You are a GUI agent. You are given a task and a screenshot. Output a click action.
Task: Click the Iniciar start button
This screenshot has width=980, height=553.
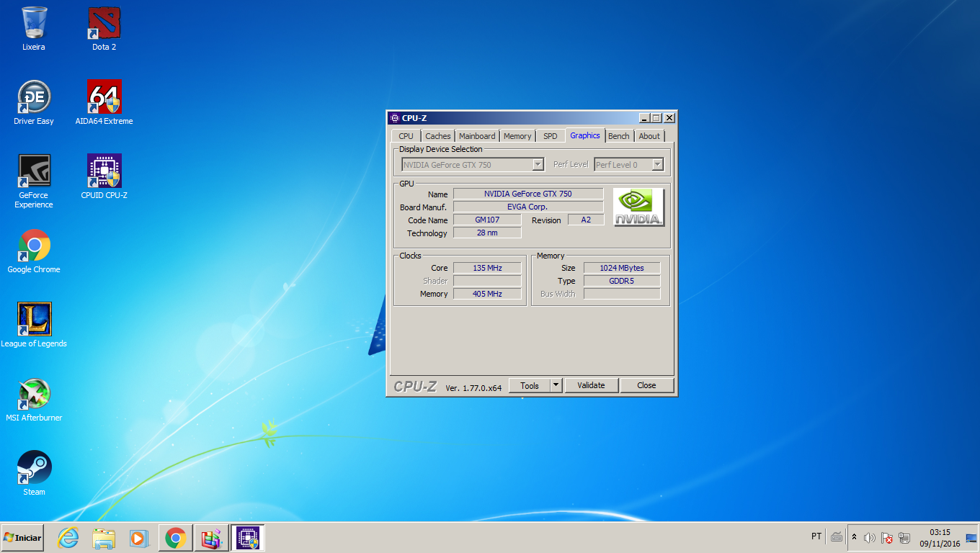coord(22,538)
